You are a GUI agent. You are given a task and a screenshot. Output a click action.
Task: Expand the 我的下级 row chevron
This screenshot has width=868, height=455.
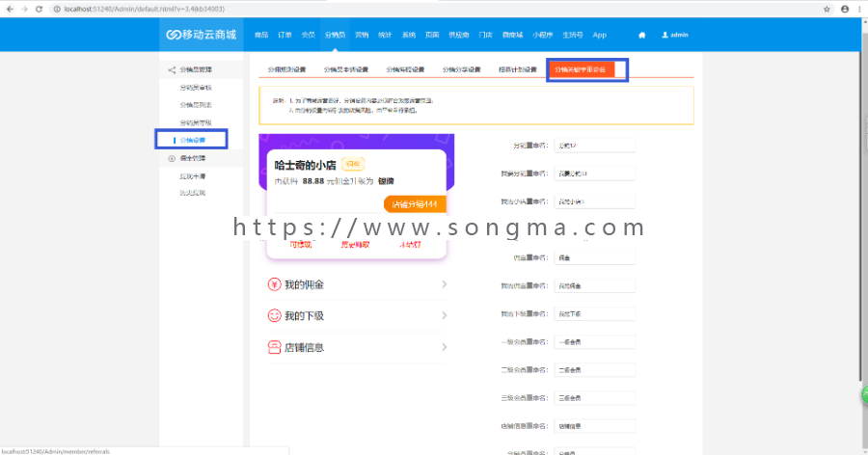click(x=444, y=315)
